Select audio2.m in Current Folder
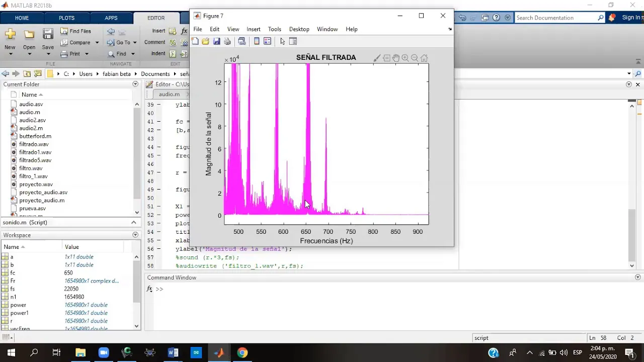The height and width of the screenshot is (362, 644). pos(31,128)
